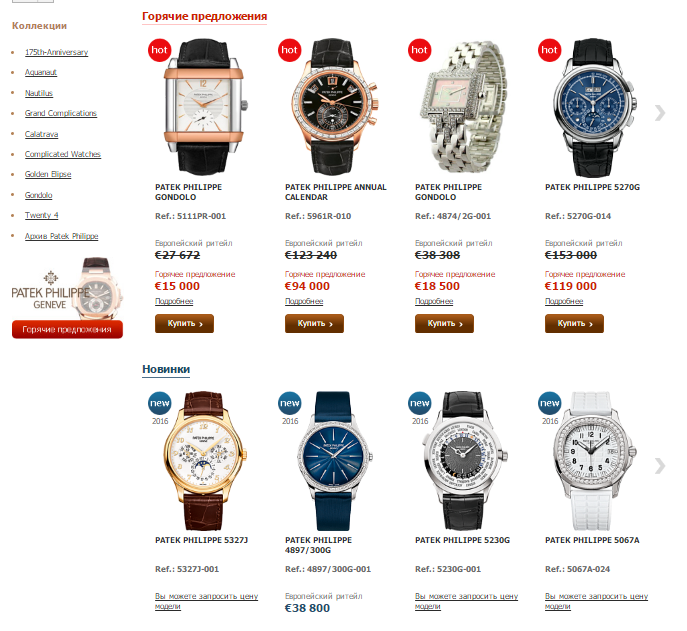Click the hot badge on Gondolo 5111PR watch
687x631 pixels.
159,50
